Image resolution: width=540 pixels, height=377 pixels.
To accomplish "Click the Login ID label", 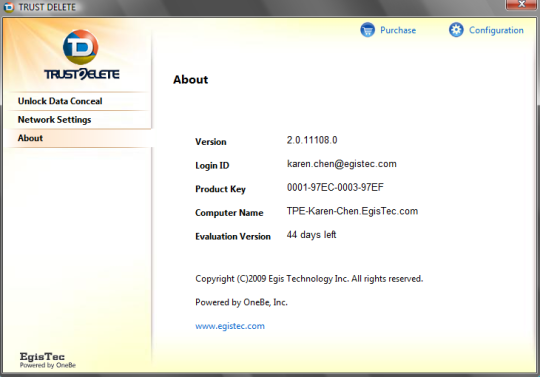I will [212, 166].
